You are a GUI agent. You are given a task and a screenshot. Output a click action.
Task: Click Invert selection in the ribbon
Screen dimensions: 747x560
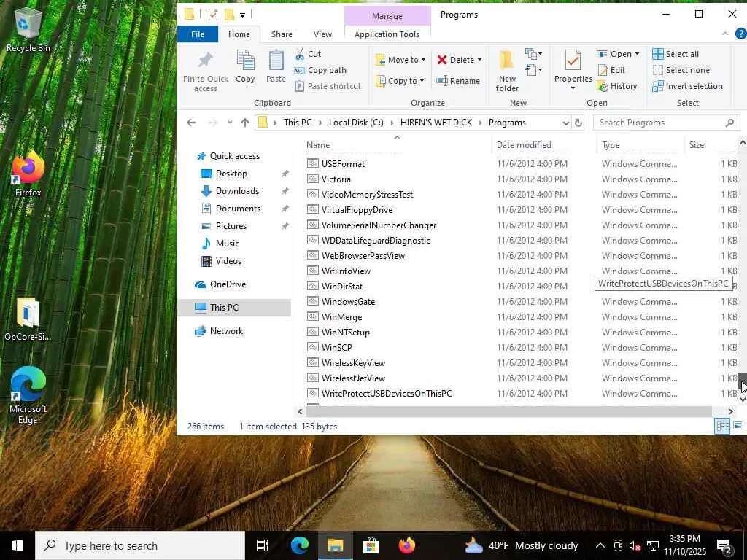point(687,86)
